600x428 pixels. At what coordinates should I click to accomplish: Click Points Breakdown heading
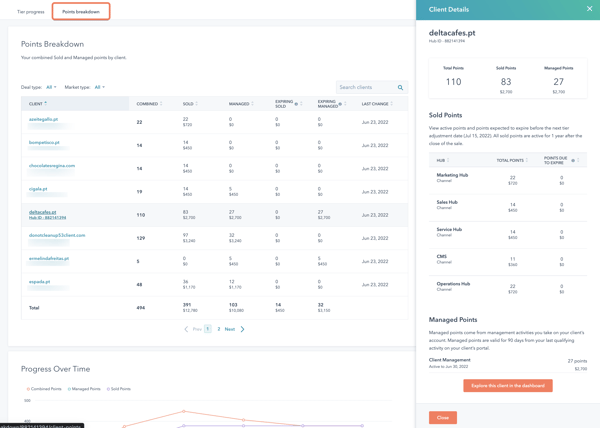pos(52,44)
